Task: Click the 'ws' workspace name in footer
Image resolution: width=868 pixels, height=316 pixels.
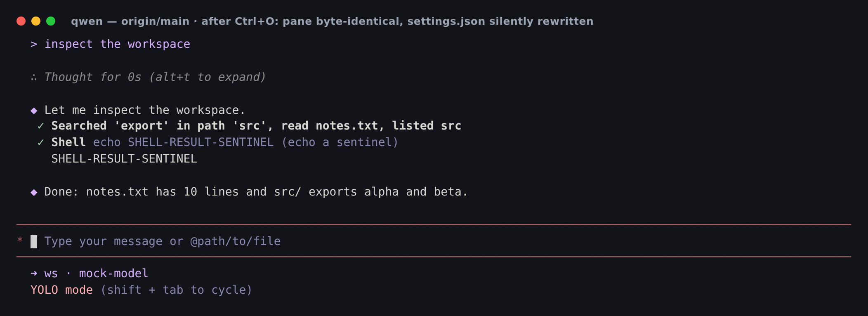Action: point(51,274)
